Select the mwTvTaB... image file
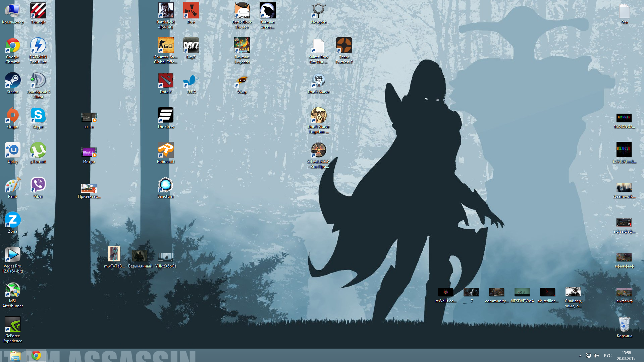Image resolution: width=644 pixels, height=362 pixels. tap(114, 257)
